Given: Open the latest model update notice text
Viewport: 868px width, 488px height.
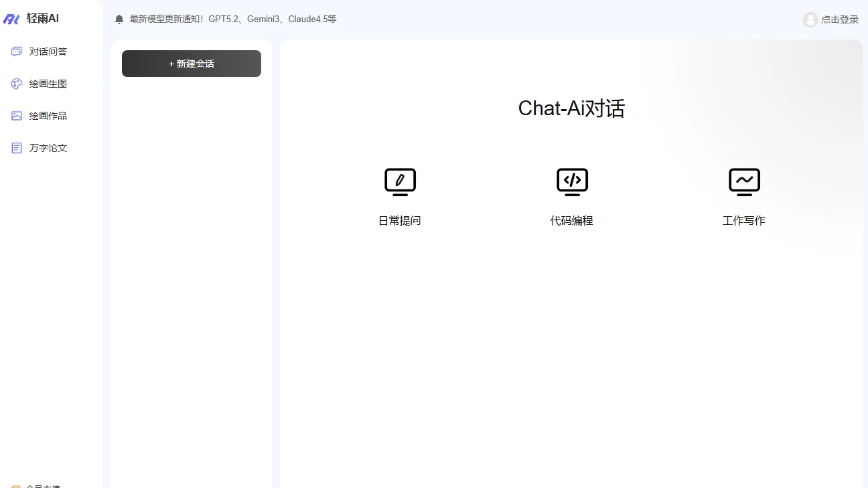Looking at the screenshot, I should pos(233,19).
